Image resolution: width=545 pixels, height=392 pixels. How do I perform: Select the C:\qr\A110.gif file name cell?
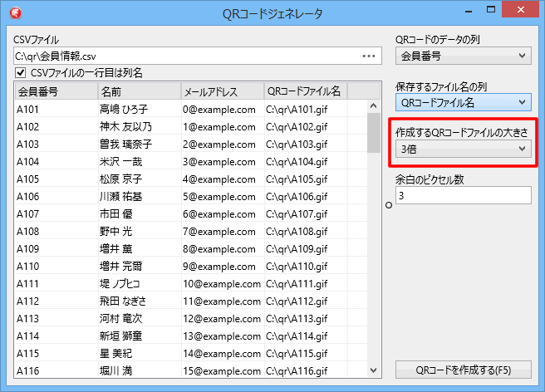tap(303, 266)
